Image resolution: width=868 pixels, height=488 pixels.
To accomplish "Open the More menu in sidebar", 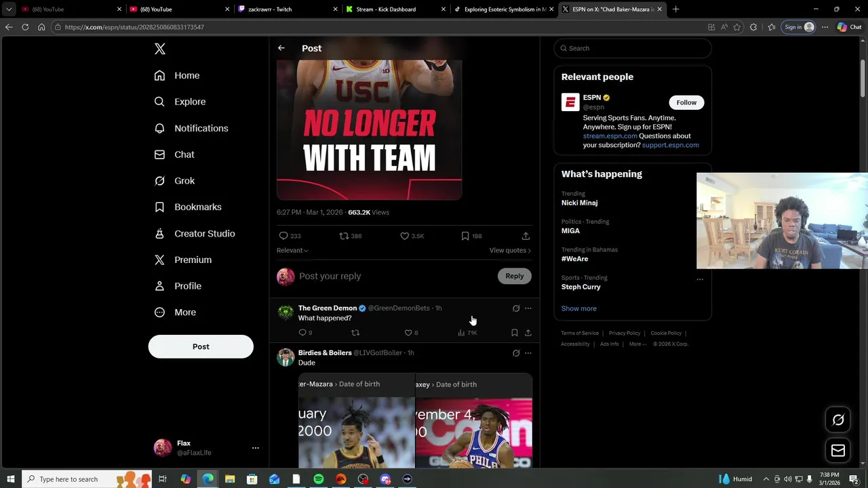I will (x=175, y=312).
